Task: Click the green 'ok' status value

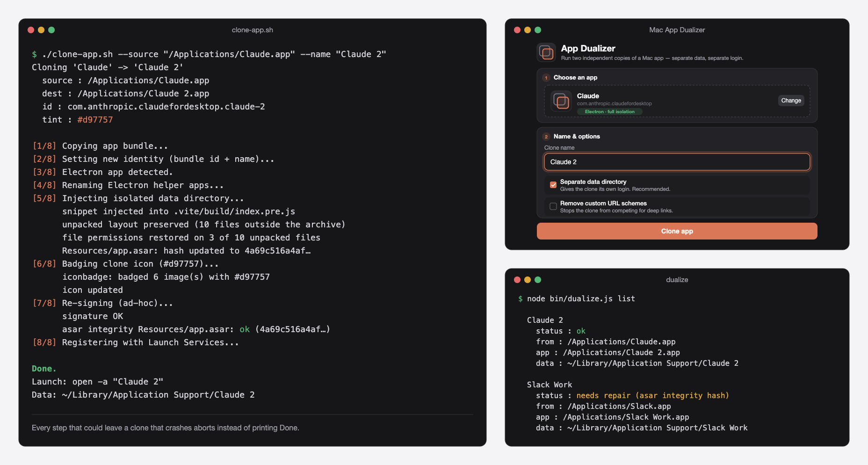Action: (x=581, y=331)
